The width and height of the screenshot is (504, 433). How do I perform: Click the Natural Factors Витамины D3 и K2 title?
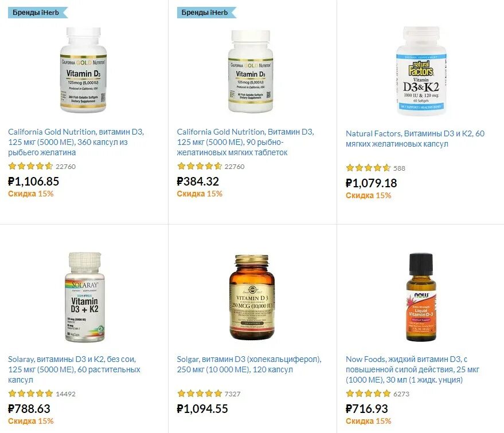coord(415,139)
